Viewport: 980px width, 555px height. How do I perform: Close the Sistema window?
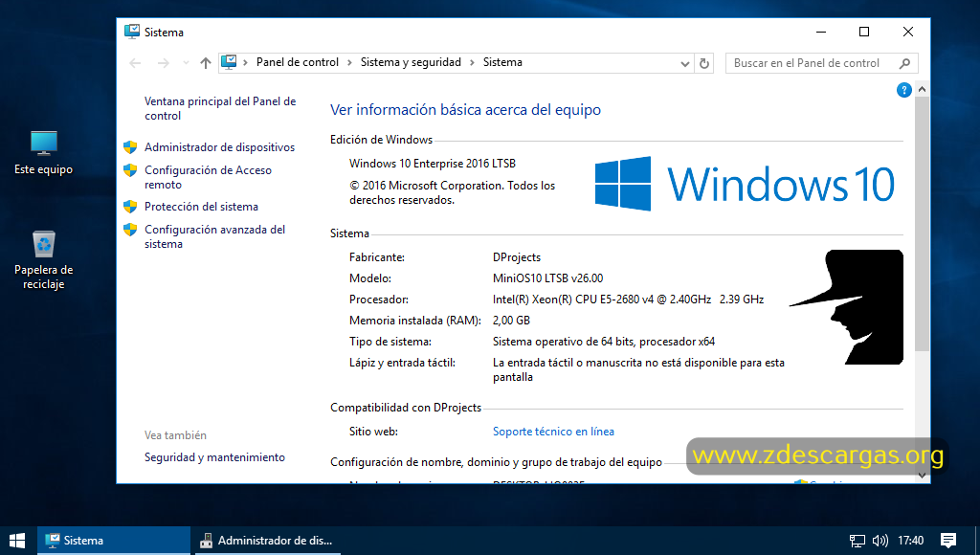908,32
